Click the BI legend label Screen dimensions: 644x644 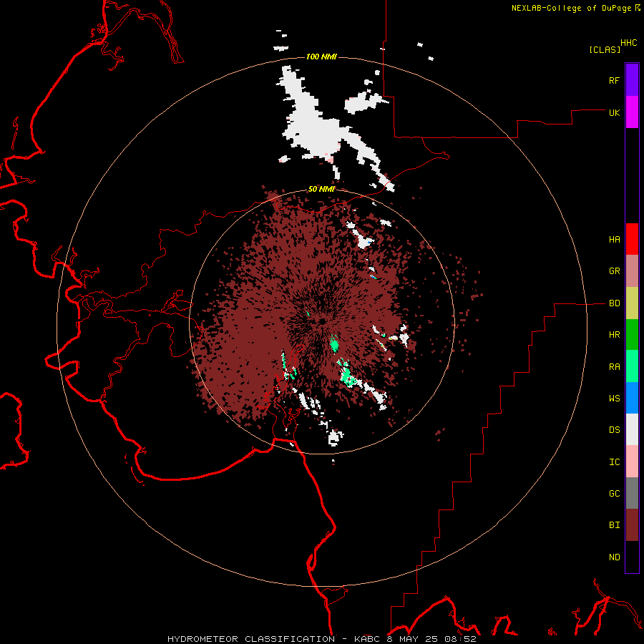click(x=614, y=525)
